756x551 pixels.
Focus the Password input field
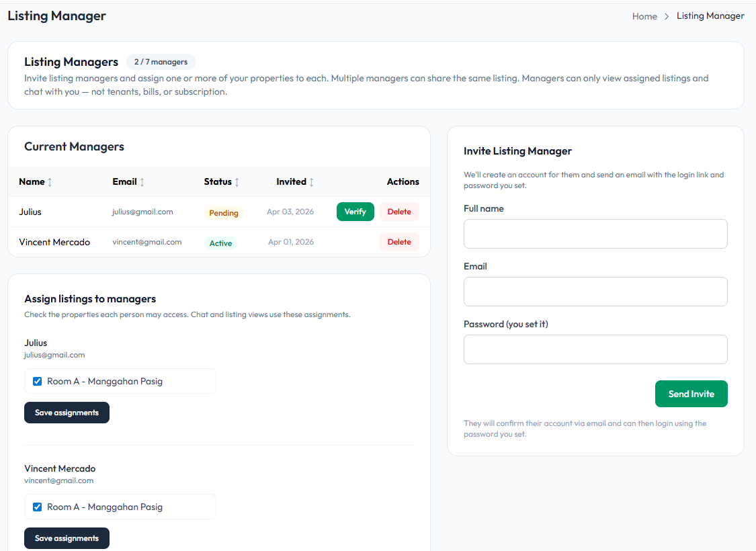[595, 349]
